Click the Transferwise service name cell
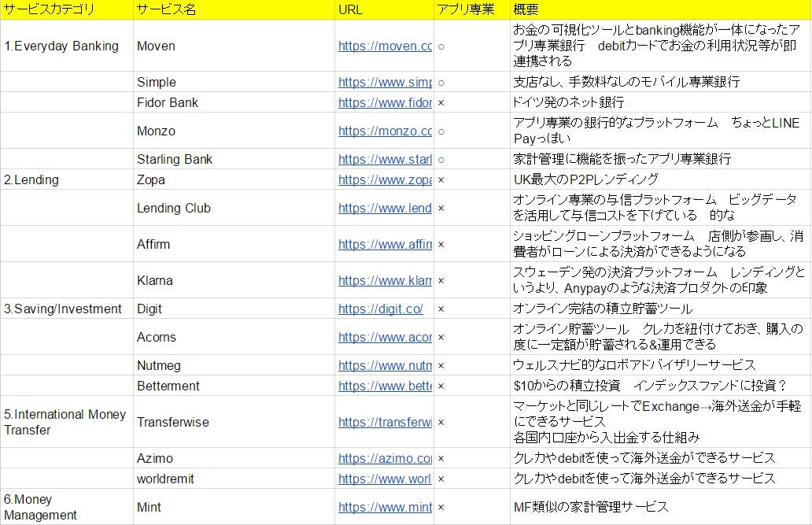This screenshot has height=525, width=812. (x=234, y=422)
